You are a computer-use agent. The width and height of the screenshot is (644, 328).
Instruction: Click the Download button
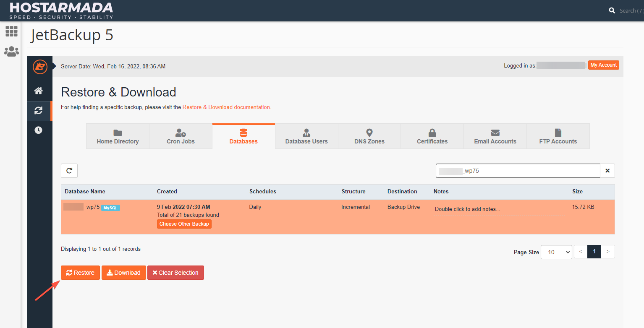pos(123,273)
